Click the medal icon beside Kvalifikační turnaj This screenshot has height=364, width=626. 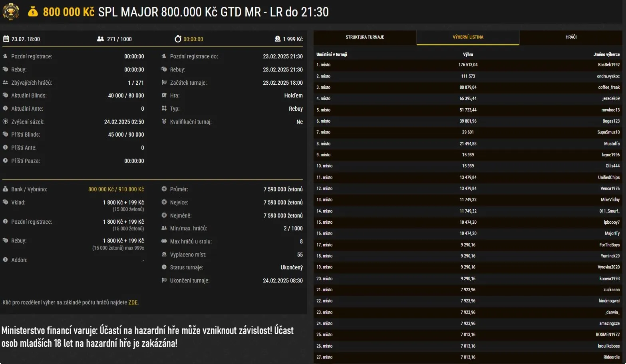[164, 121]
